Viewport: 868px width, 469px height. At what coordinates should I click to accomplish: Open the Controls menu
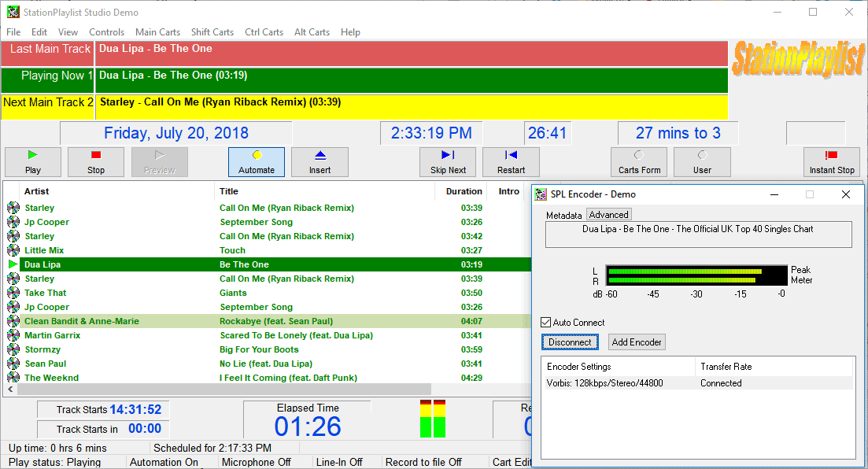[106, 32]
